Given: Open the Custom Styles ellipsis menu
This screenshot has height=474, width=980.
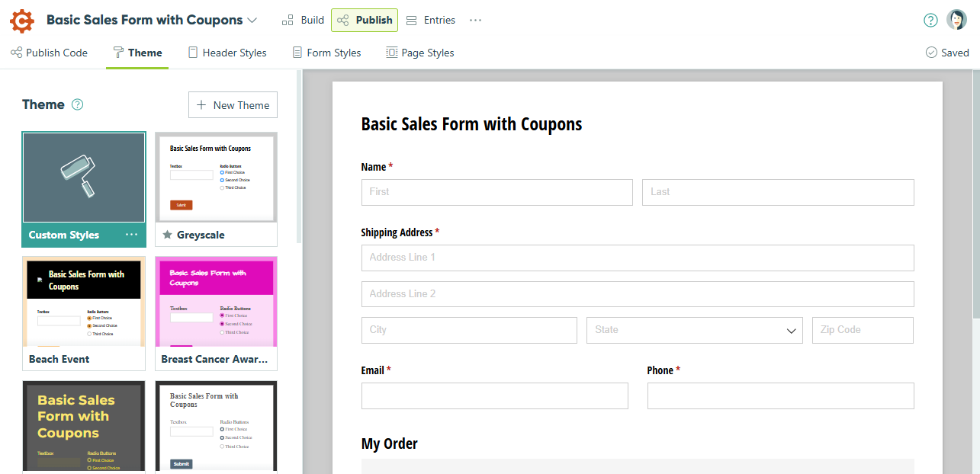Looking at the screenshot, I should click(132, 235).
